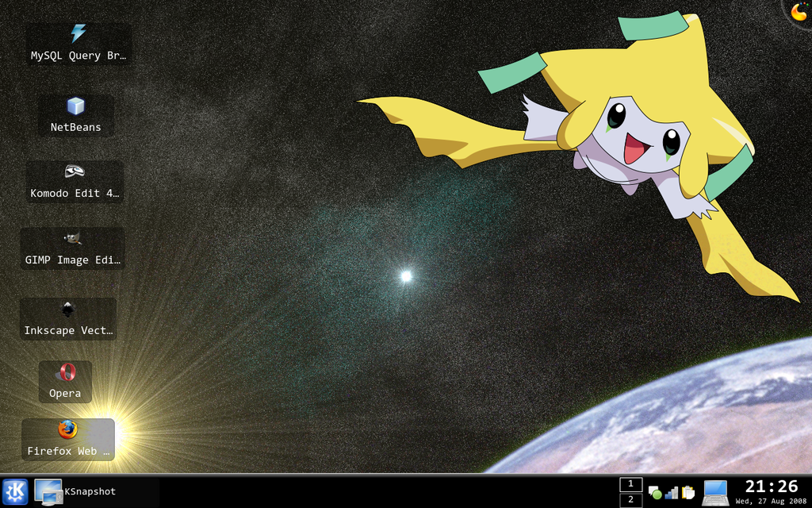The image size is (812, 508).
Task: Open the clipboard tray icon
Action: 688,492
